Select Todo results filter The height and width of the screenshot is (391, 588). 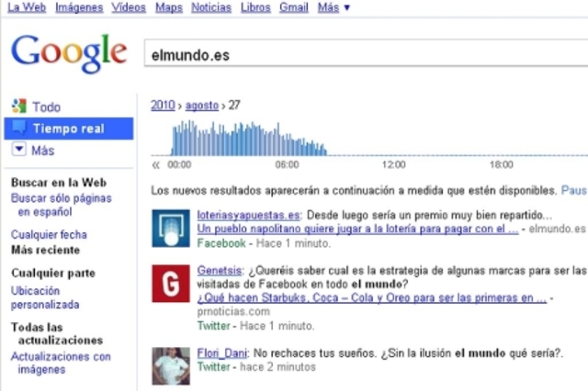(47, 107)
